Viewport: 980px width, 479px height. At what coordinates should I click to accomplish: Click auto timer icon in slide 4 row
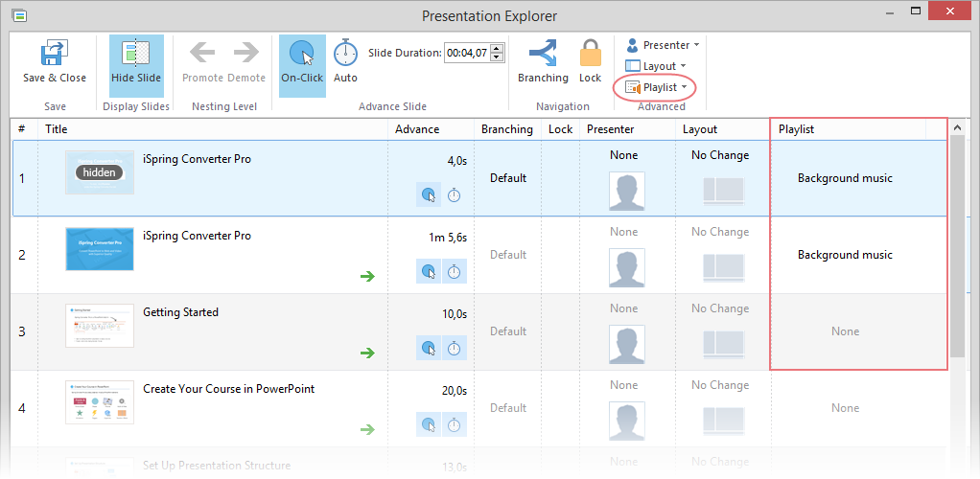(455, 424)
